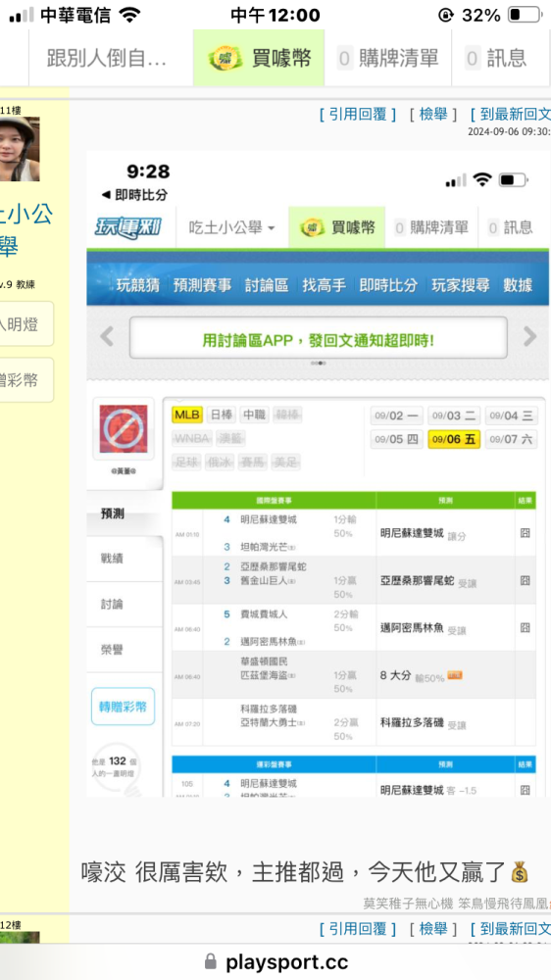Open the poster's username link 小公舉
The width and height of the screenshot is (551, 980).
(x=25, y=229)
